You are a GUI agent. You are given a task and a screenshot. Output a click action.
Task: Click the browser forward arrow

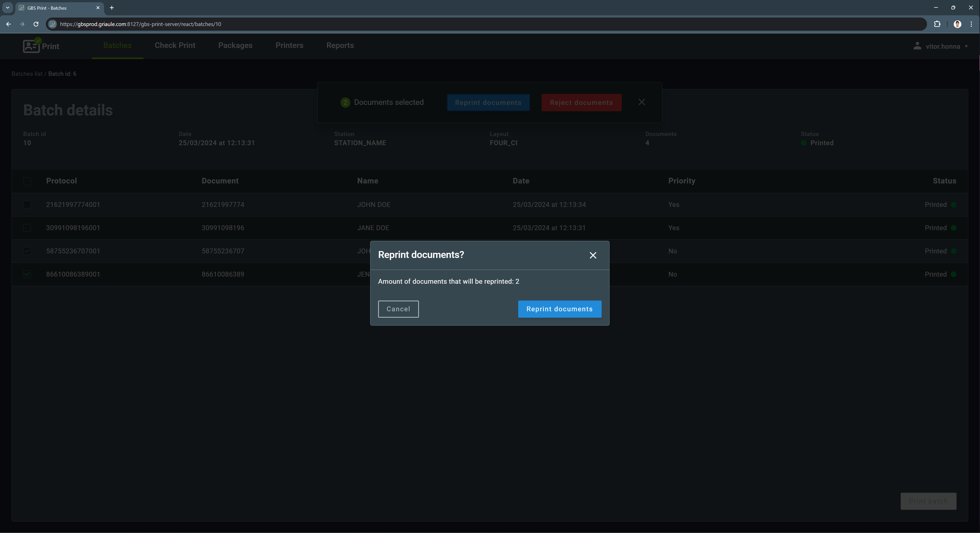[22, 24]
